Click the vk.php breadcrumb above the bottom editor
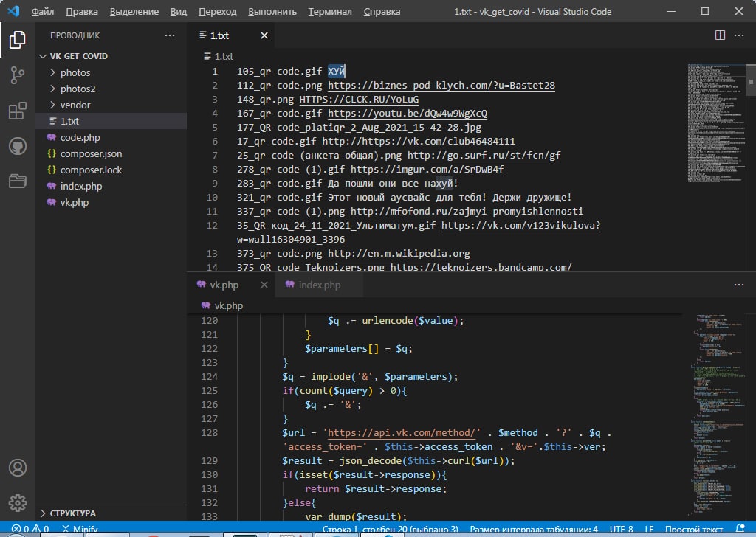This screenshot has height=537, width=756. pyautogui.click(x=222, y=305)
